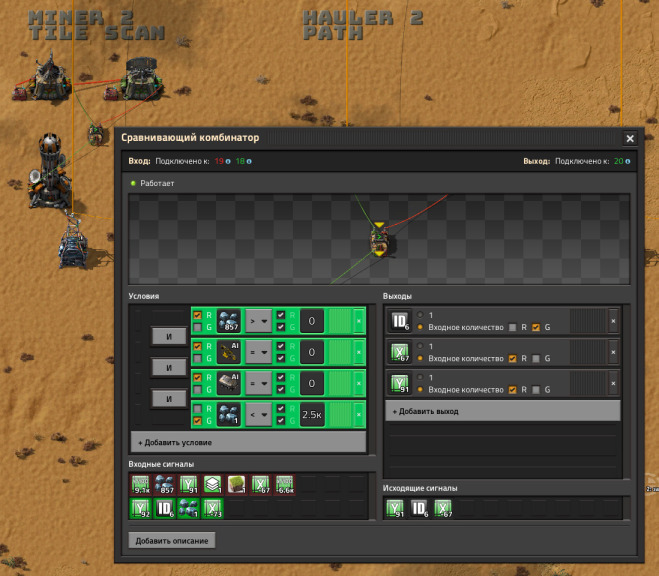
Task: Edit constant 0 in first condition
Action: click(311, 321)
